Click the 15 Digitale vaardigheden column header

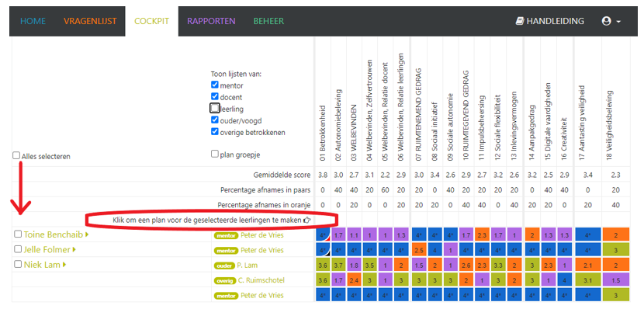click(x=549, y=122)
